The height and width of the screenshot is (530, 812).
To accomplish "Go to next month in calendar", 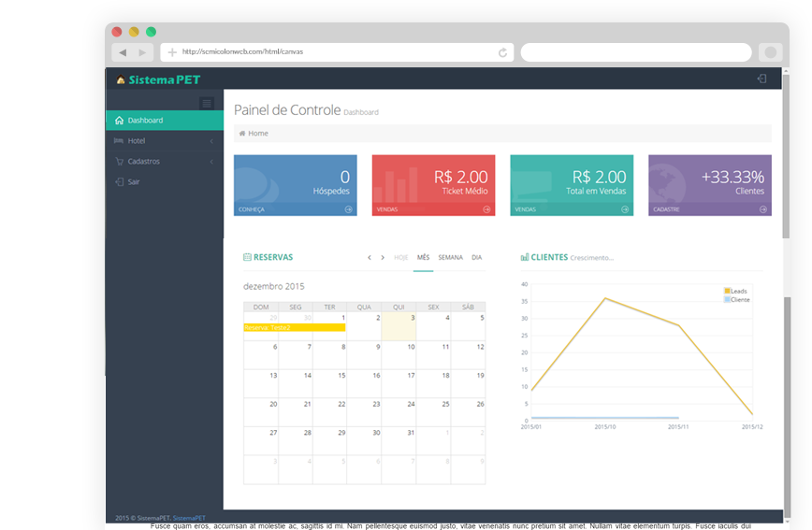I will click(383, 257).
